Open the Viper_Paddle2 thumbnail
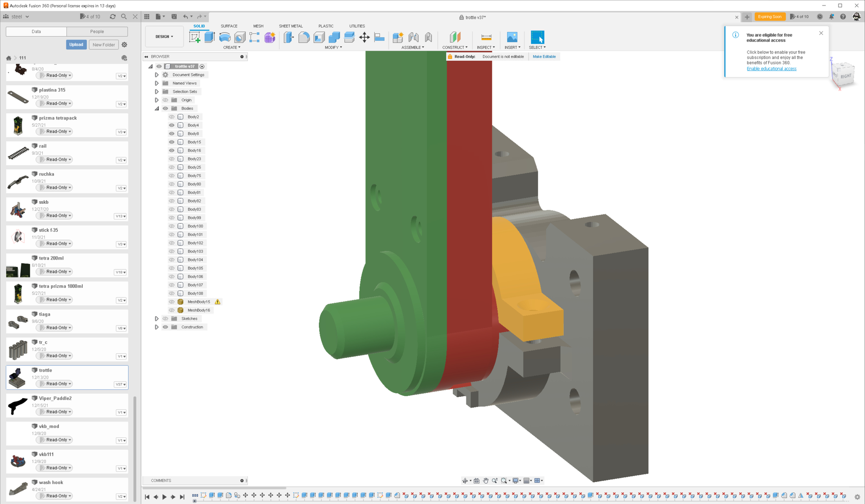 (18, 406)
